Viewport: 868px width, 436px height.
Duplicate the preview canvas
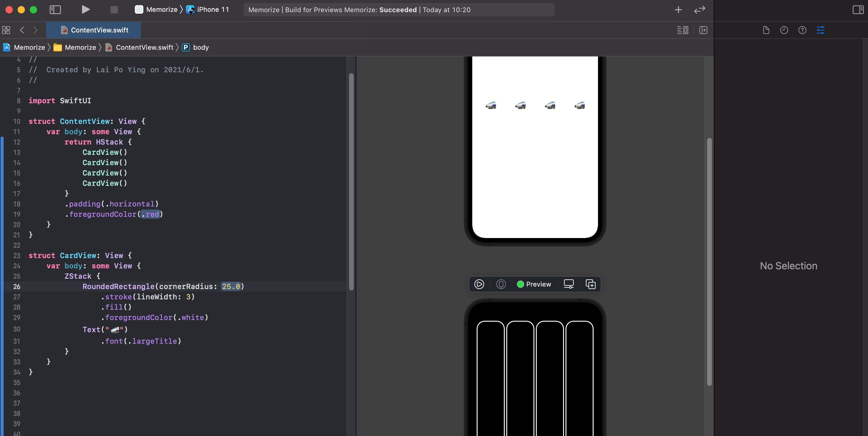click(x=591, y=284)
